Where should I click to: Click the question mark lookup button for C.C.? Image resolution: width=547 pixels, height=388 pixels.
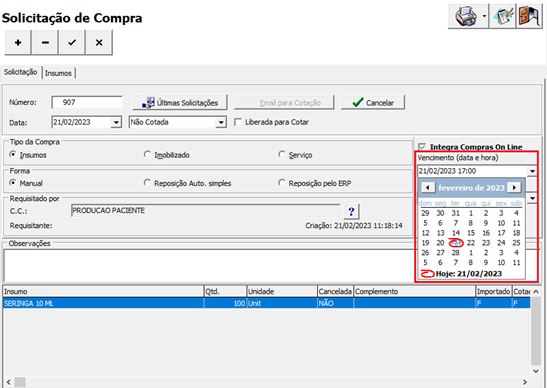coord(351,211)
